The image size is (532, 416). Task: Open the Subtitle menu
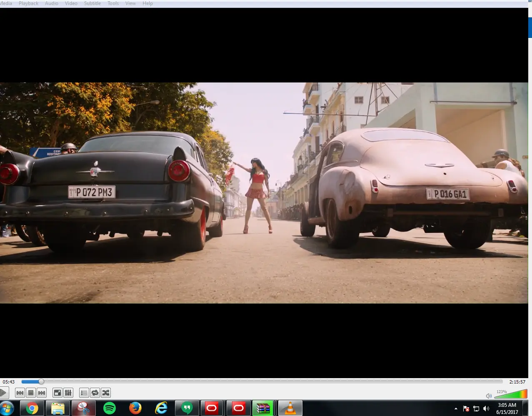point(92,3)
